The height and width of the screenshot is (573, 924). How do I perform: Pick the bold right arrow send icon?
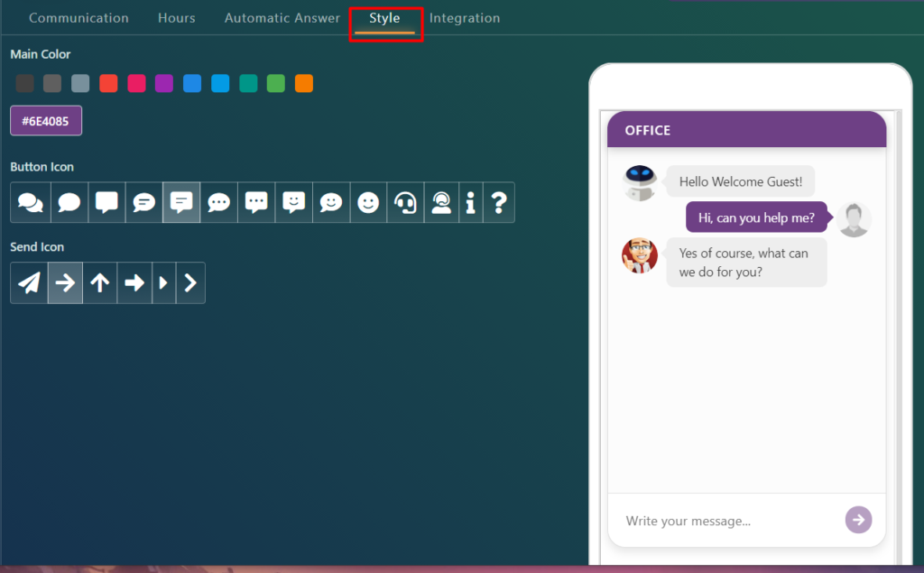pos(134,283)
